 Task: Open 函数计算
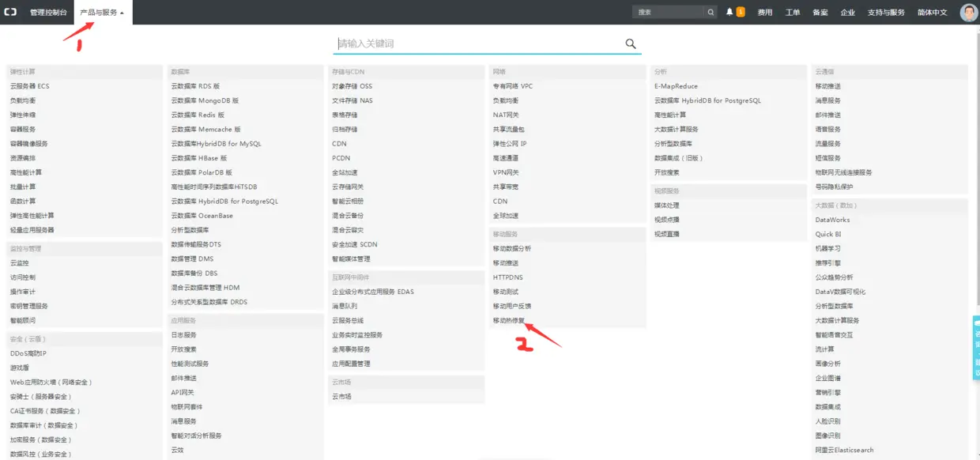tap(23, 201)
